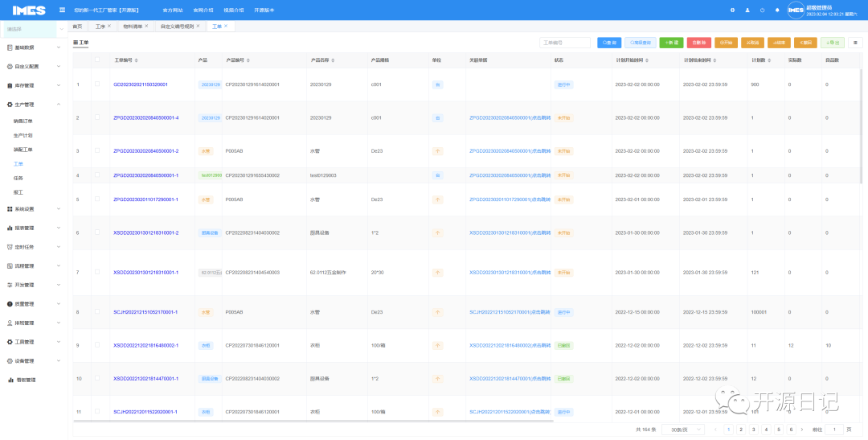Check checkbox for XSDD202301301218310001-2
This screenshot has width=868, height=440.
coord(97,232)
